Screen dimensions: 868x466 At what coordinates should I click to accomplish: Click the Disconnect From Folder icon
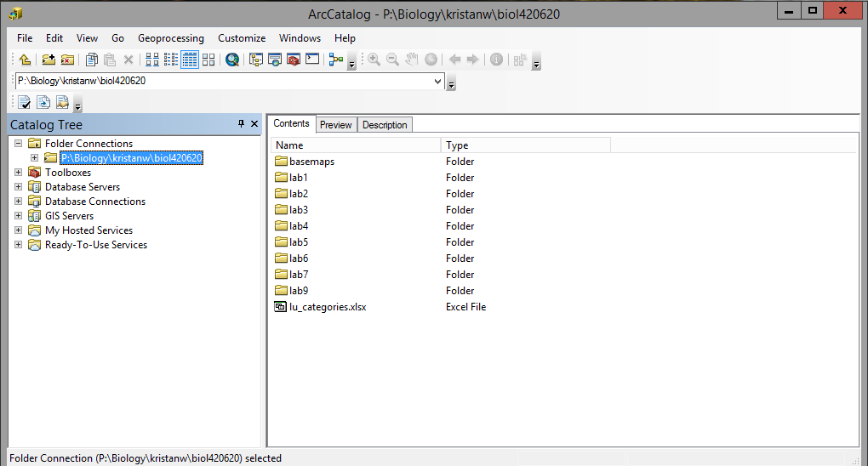pyautogui.click(x=67, y=60)
